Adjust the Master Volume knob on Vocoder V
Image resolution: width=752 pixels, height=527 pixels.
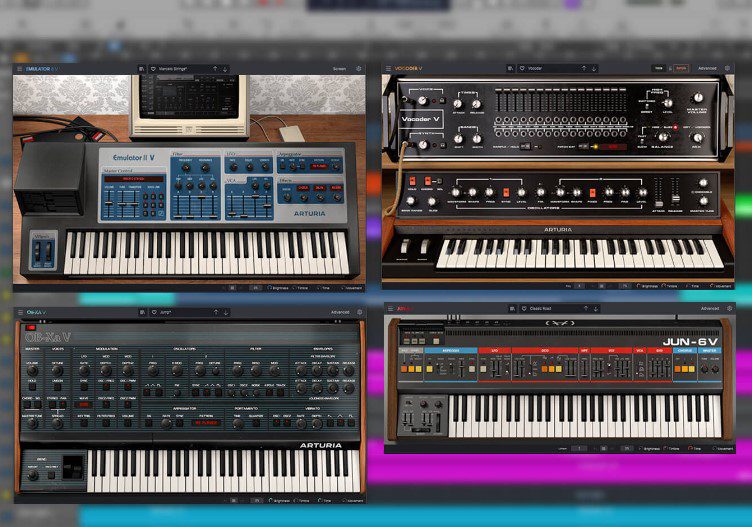tap(698, 98)
